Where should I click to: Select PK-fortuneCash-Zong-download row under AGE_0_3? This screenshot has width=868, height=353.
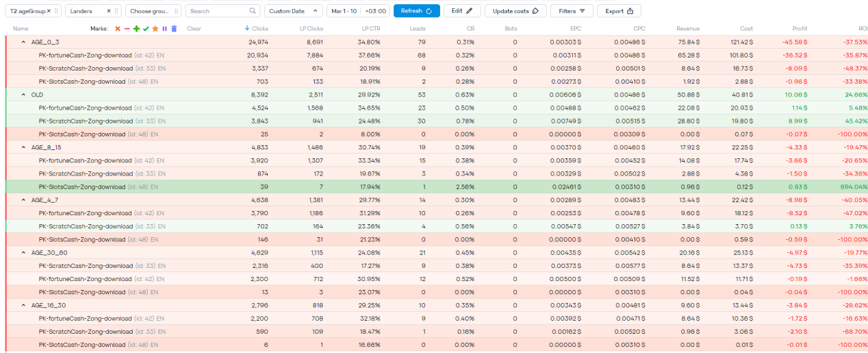coord(437,55)
